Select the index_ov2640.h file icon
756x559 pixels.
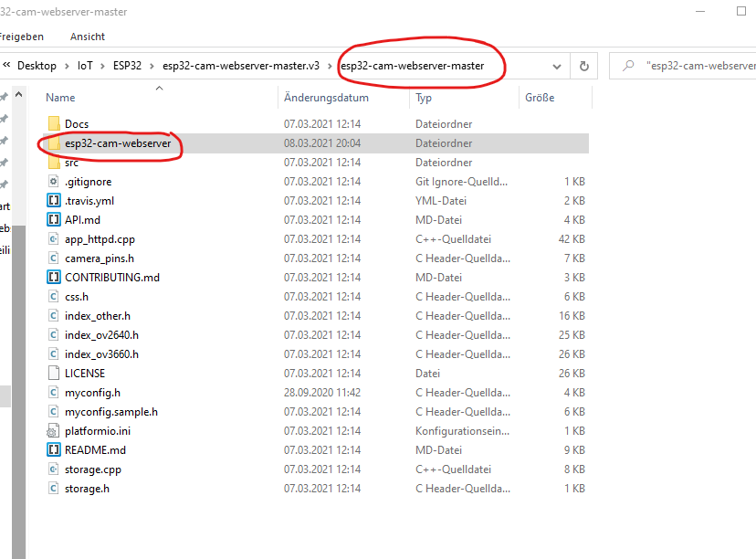pyautogui.click(x=54, y=335)
